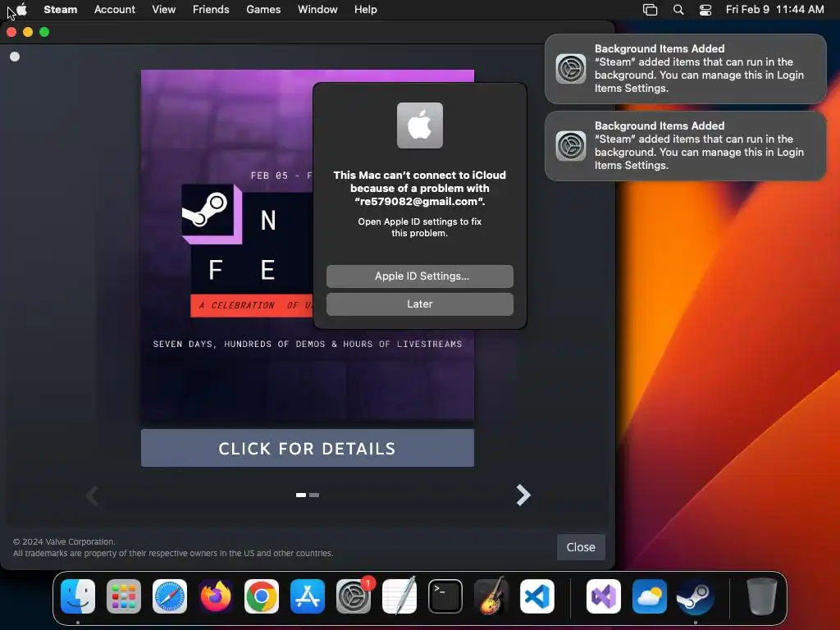Open the Account menu

coord(115,9)
